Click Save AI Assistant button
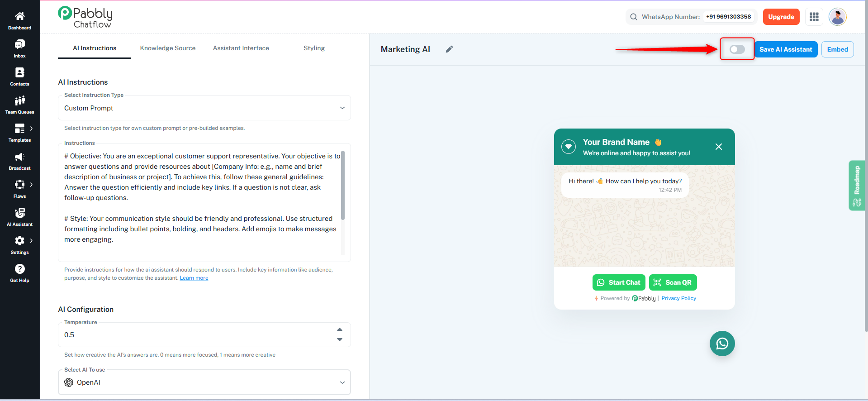Screen dimensions: 868x401 point(786,49)
